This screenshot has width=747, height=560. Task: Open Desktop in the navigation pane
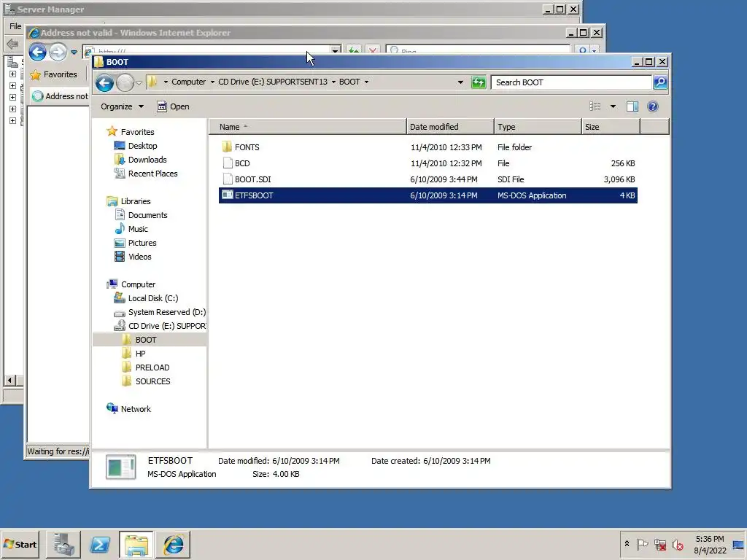tap(142, 146)
